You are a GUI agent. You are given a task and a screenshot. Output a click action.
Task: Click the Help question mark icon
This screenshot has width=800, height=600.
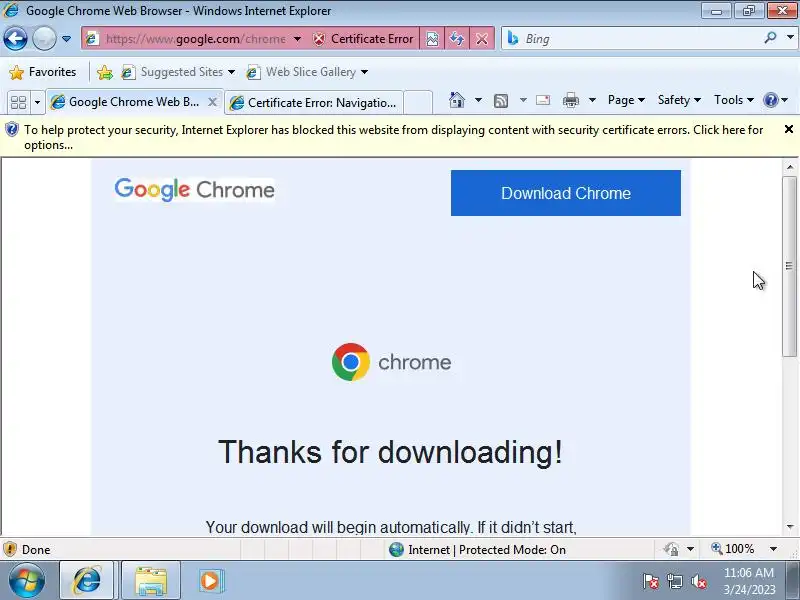770,100
